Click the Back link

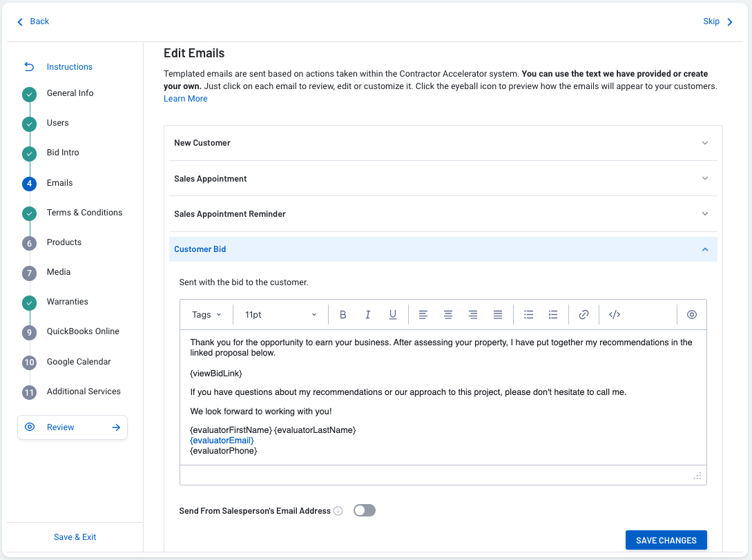coord(33,21)
